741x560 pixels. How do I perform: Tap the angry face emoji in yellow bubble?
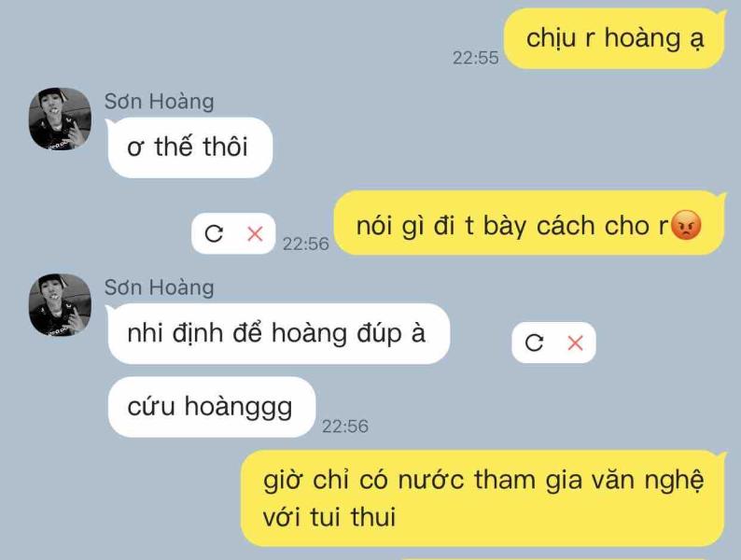[686, 225]
